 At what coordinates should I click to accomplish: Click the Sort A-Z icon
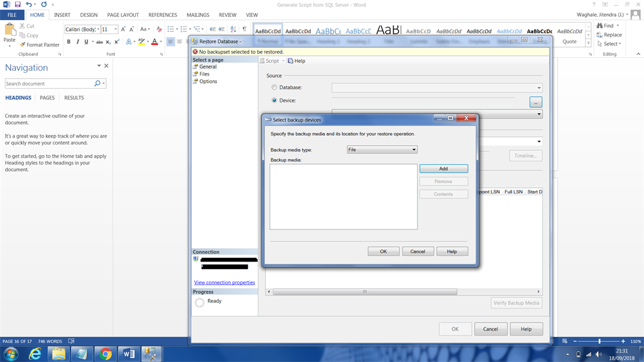click(x=233, y=29)
